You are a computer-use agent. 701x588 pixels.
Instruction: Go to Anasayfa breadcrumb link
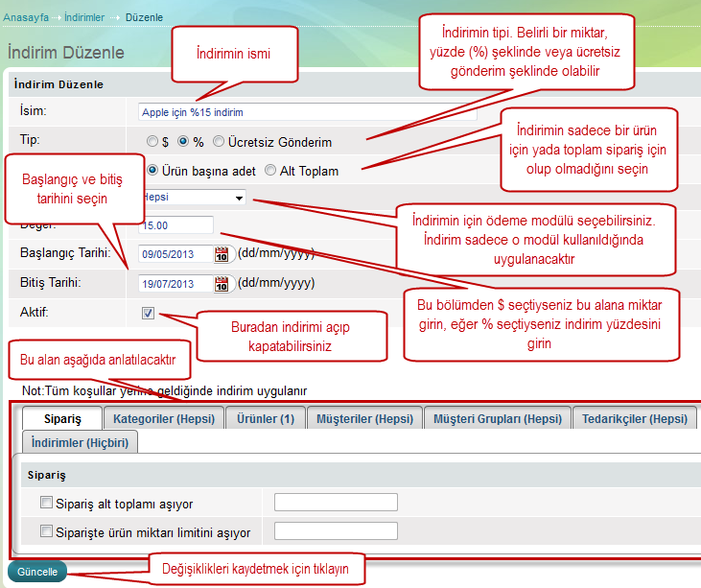pos(27,17)
